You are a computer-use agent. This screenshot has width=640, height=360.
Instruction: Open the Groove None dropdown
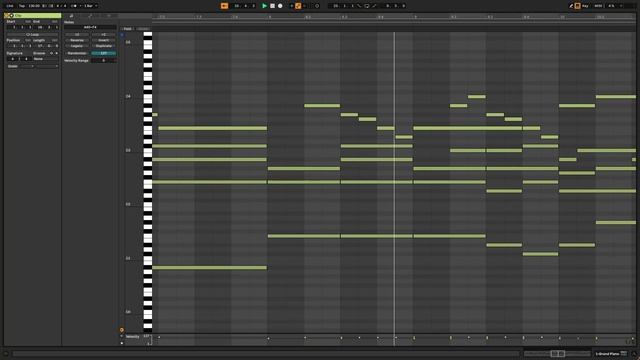point(46,59)
